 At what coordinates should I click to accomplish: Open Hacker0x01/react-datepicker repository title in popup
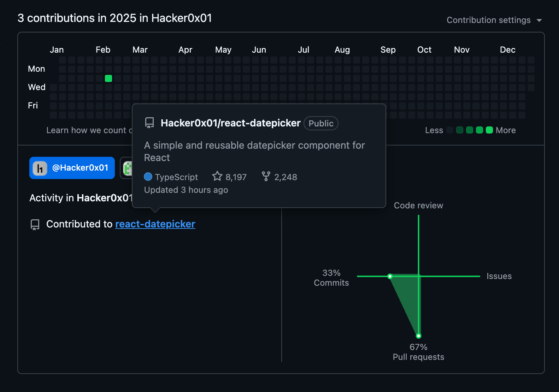pos(230,123)
